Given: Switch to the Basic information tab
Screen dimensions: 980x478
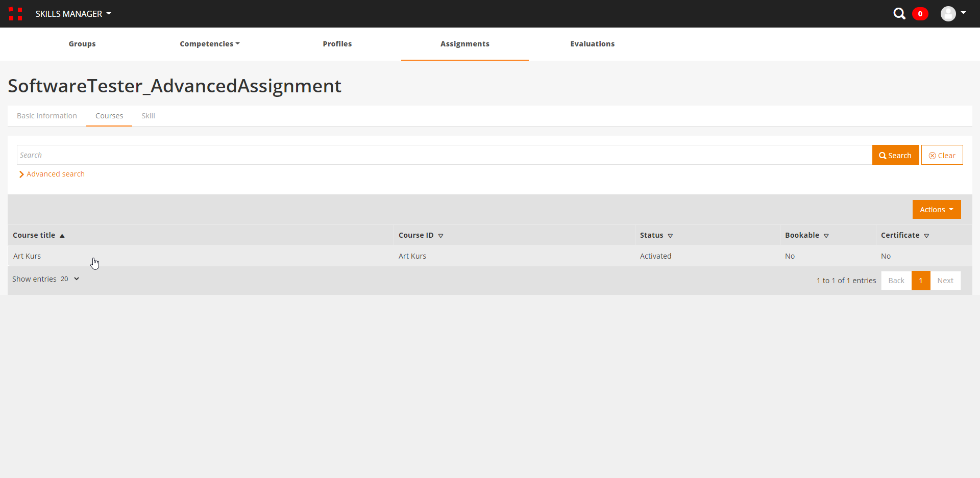Looking at the screenshot, I should 47,116.
